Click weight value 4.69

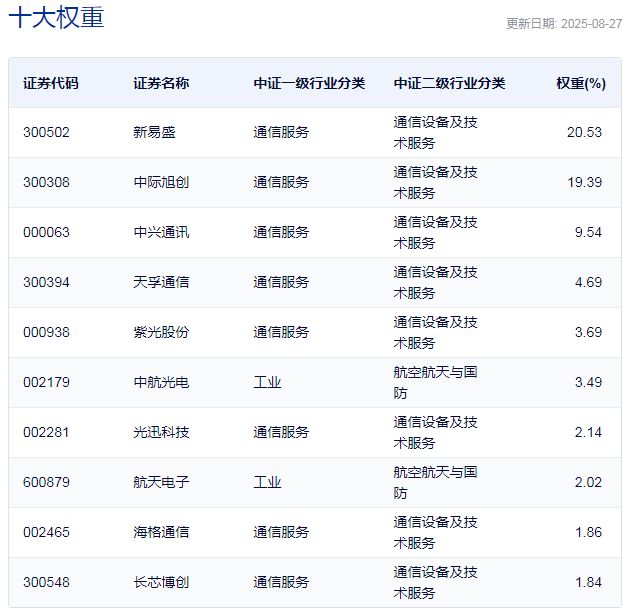click(x=588, y=282)
